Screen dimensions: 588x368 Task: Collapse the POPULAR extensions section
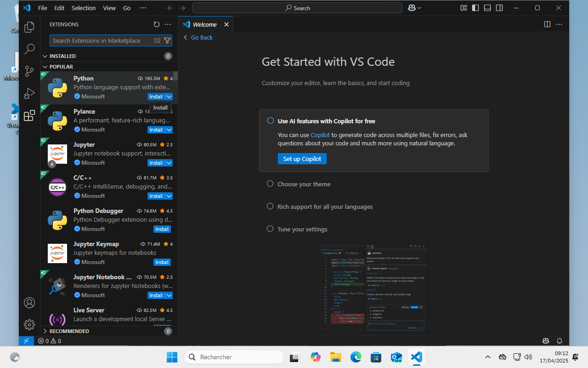click(x=45, y=67)
